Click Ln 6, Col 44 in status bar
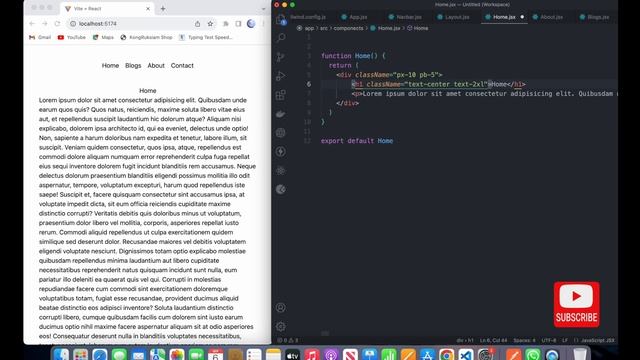 click(493, 340)
